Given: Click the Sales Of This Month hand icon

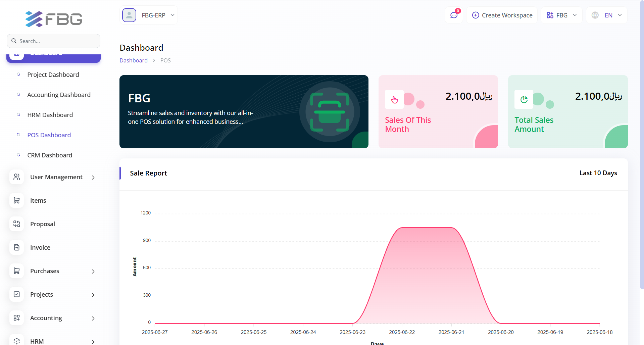Looking at the screenshot, I should click(394, 100).
